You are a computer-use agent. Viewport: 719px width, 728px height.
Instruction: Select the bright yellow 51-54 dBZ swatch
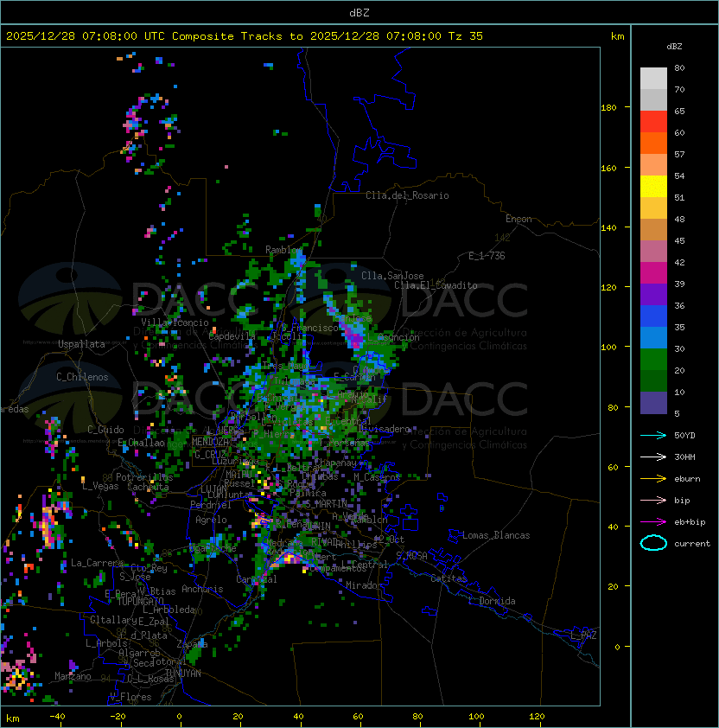653,186
